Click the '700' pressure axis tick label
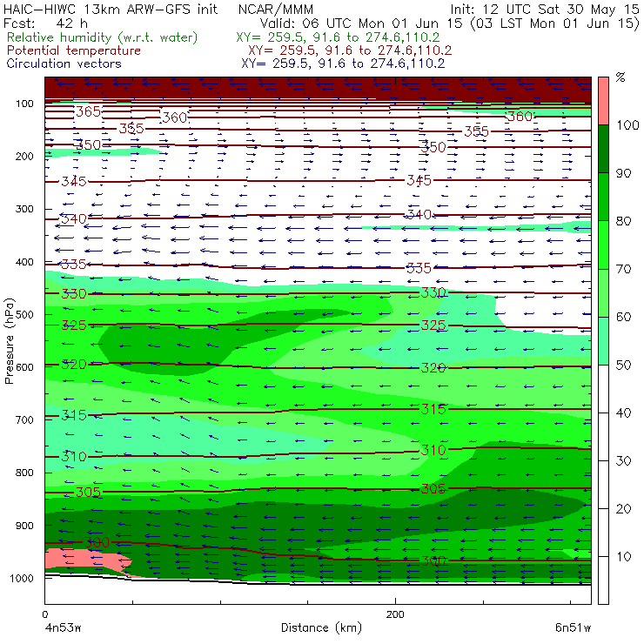 point(24,419)
